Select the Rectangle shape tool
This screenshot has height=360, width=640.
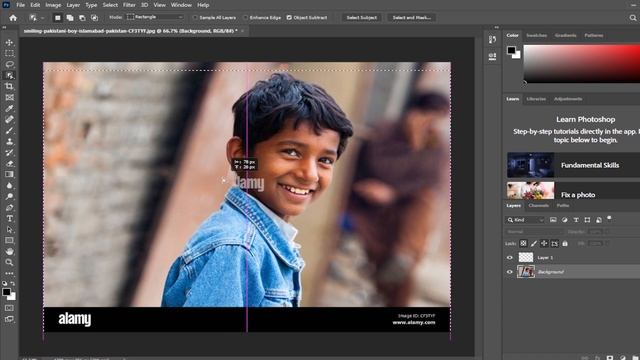9,241
